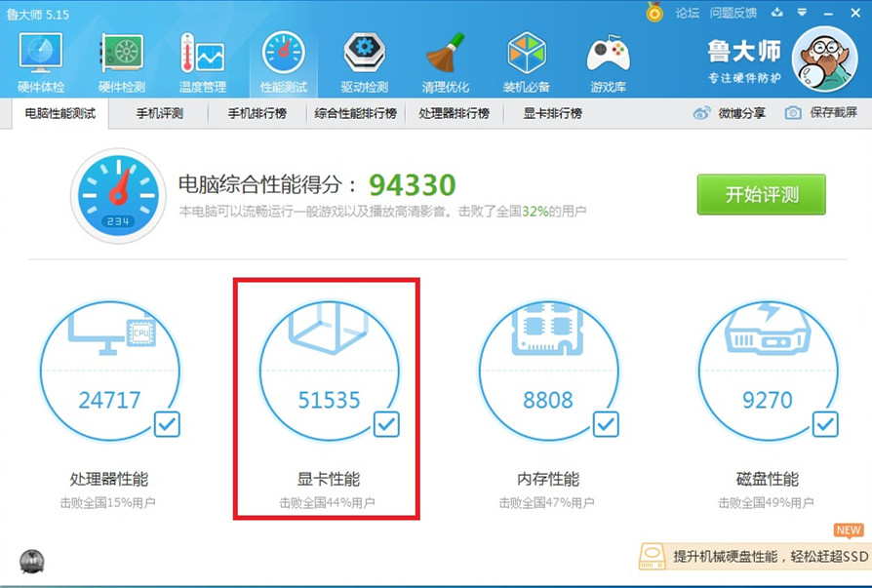Click 击败全国44%用户 text
The image size is (872, 588).
click(327, 503)
